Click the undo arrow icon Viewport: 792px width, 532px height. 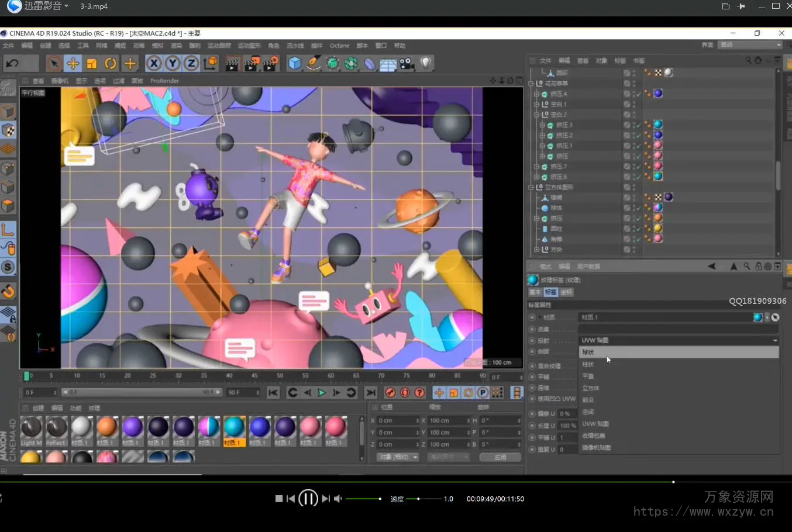pyautogui.click(x=13, y=63)
